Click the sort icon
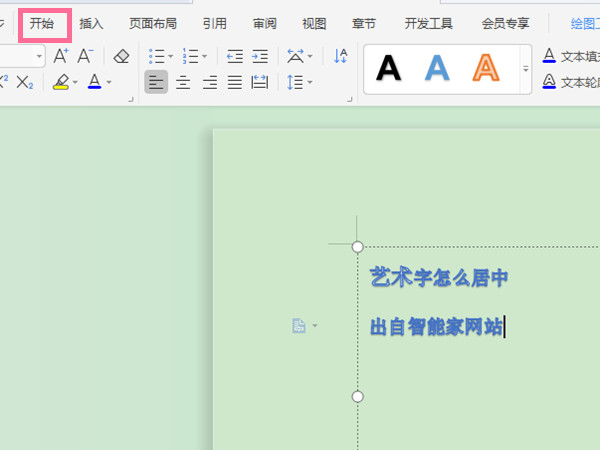The height and width of the screenshot is (450, 600). tap(341, 56)
